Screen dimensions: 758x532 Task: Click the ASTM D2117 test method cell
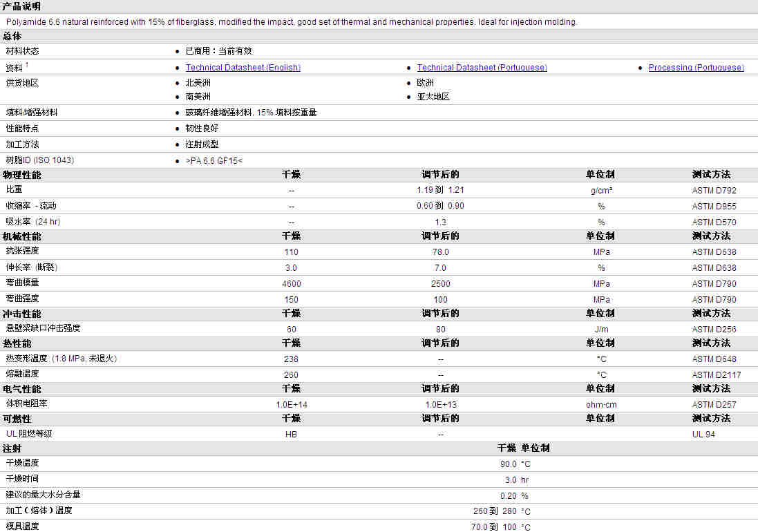tap(716, 375)
